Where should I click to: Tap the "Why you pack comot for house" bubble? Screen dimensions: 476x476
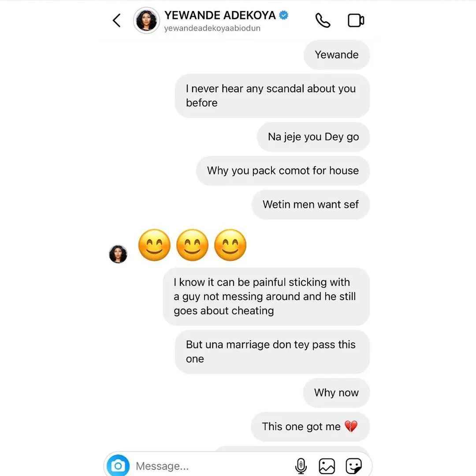[283, 171]
